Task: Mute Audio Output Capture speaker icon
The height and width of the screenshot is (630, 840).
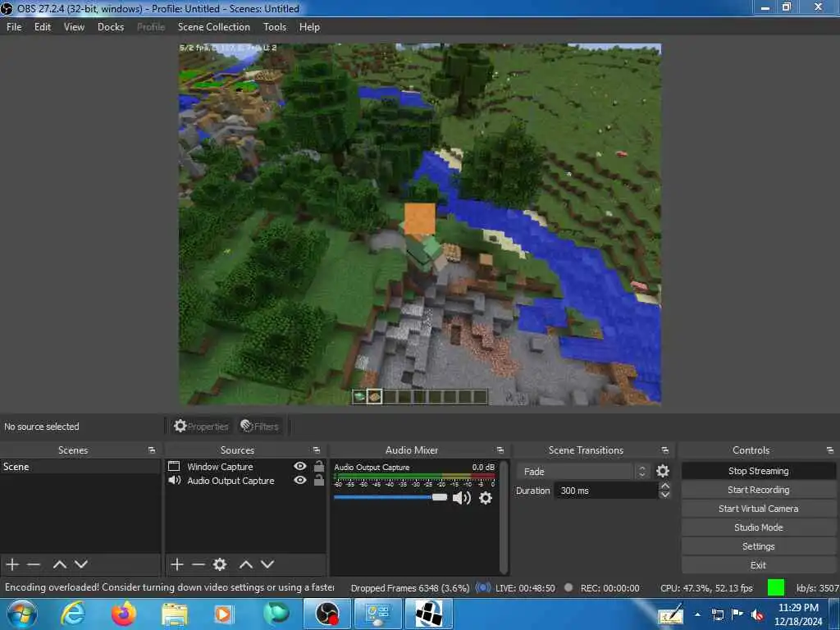Action: coord(461,498)
